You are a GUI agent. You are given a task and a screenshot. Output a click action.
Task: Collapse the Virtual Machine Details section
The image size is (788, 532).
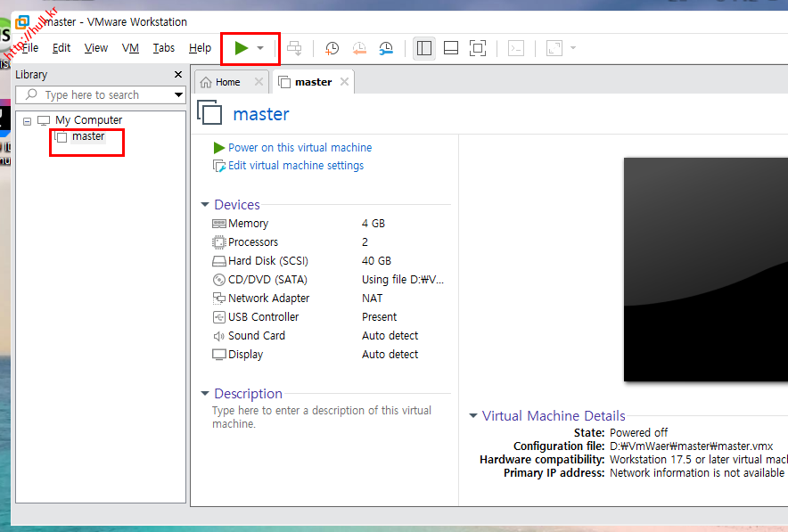[x=473, y=416]
